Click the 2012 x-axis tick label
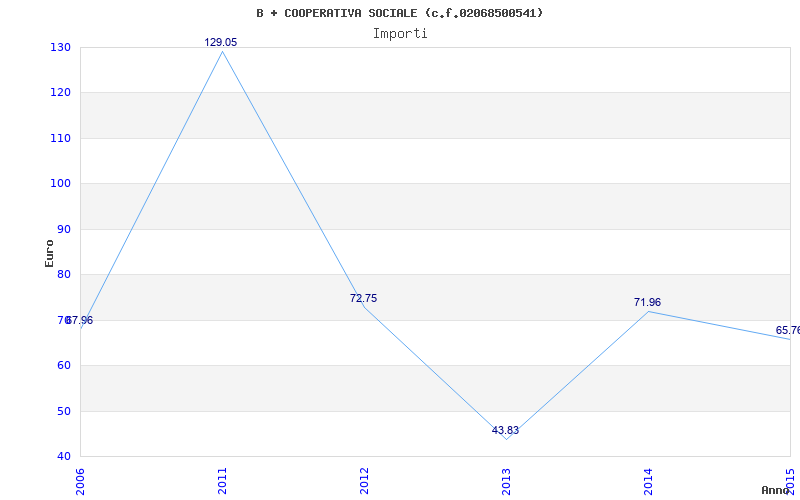Image resolution: width=800 pixels, height=500 pixels. point(364,481)
